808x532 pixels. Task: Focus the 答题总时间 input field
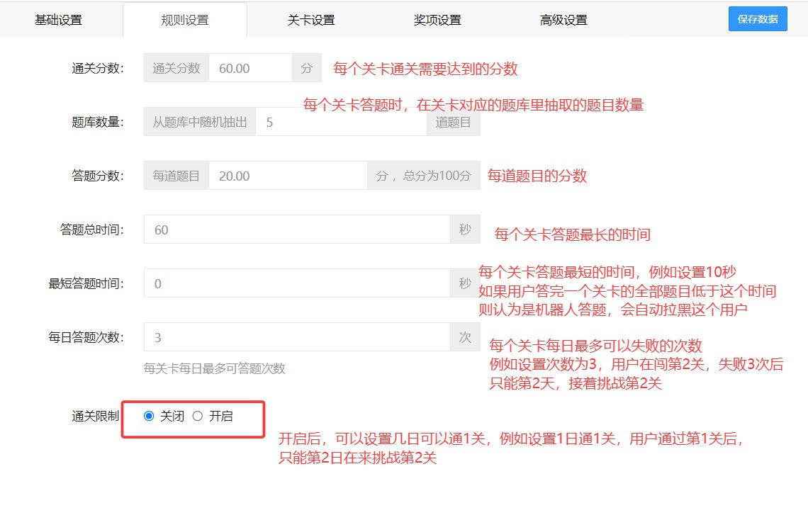pyautogui.click(x=296, y=230)
